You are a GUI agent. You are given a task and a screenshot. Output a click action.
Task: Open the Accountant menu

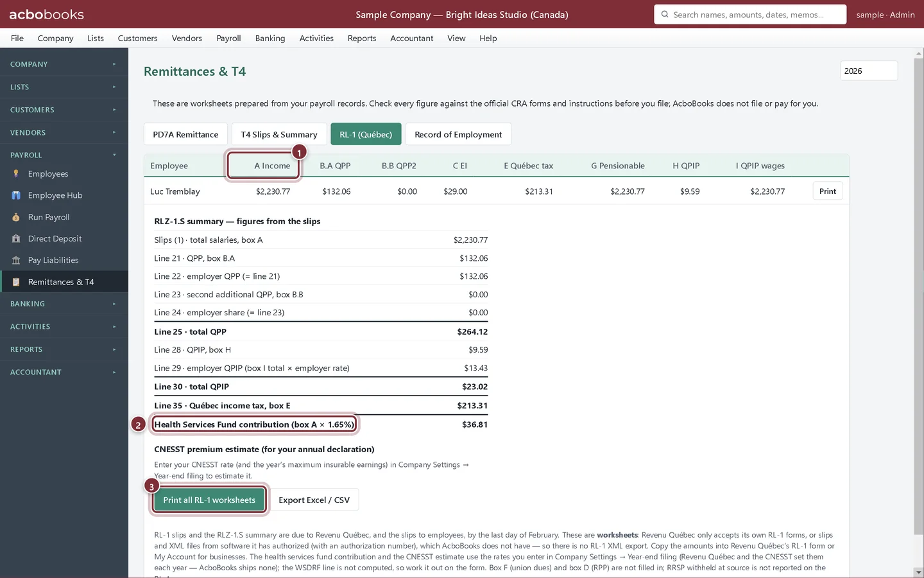tap(412, 38)
